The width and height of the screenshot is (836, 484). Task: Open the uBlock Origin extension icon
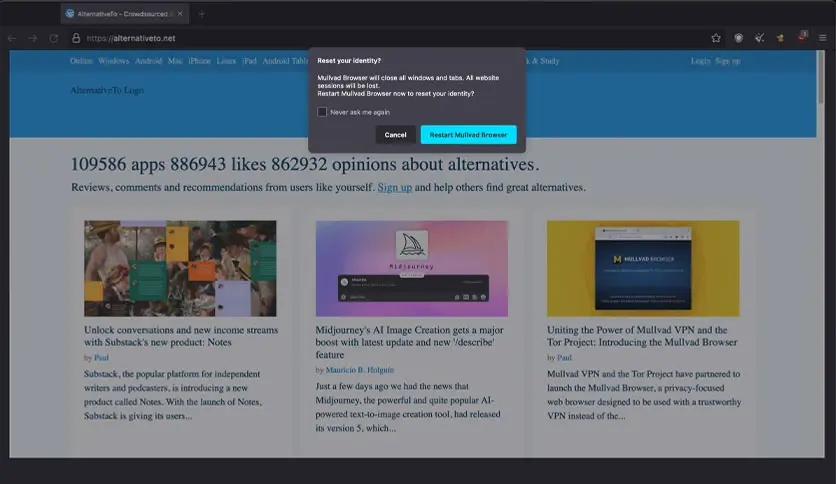(801, 37)
